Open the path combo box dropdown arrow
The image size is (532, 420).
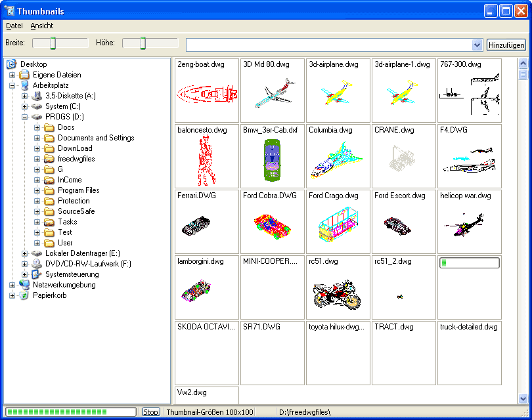click(x=477, y=45)
